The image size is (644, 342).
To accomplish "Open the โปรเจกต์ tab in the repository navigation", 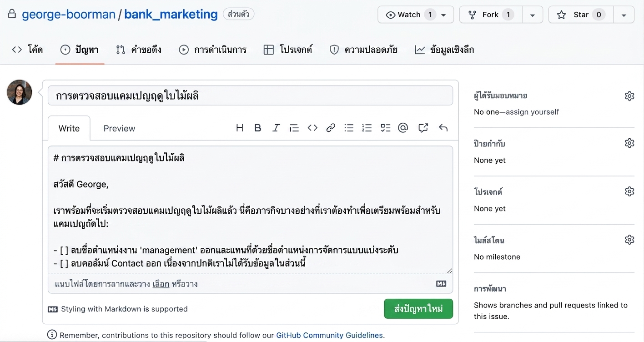I will coord(288,50).
